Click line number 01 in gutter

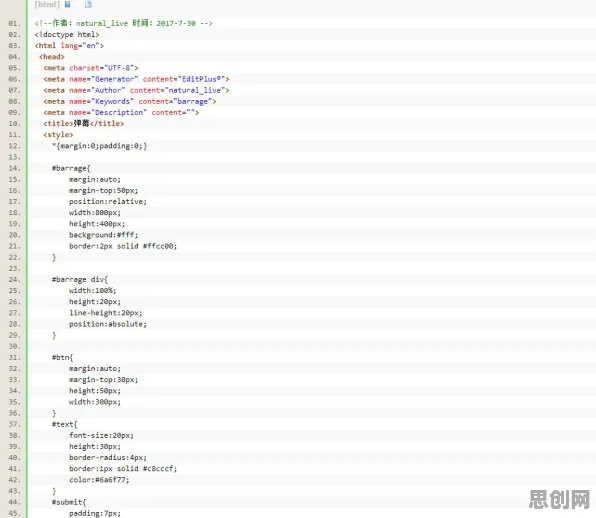(x=14, y=24)
